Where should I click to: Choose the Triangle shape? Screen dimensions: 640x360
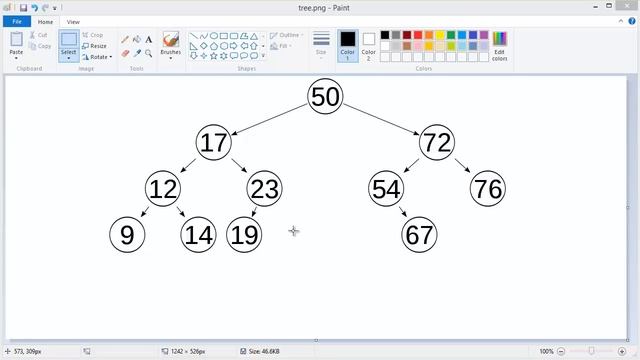coord(254,36)
